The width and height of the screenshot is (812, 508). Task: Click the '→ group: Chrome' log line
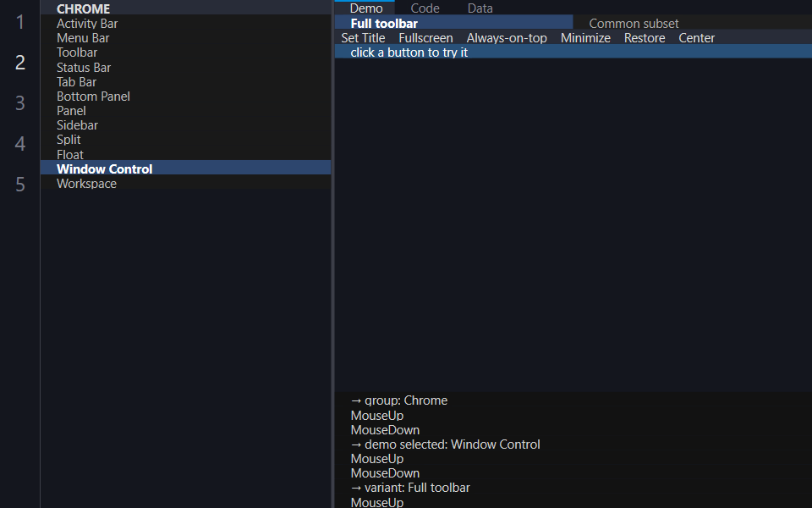tap(398, 400)
